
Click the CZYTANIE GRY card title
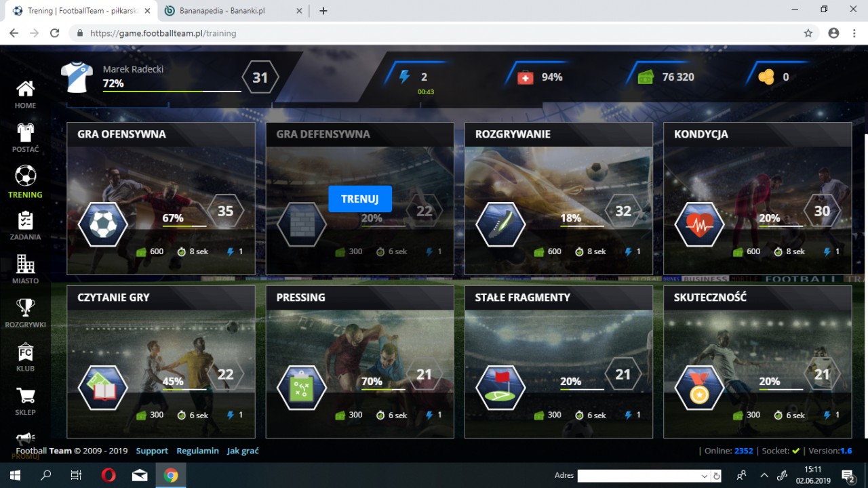pos(113,298)
